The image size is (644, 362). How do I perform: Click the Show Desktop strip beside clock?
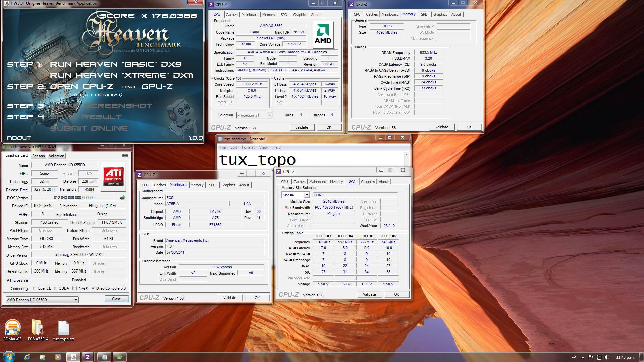coord(642,357)
